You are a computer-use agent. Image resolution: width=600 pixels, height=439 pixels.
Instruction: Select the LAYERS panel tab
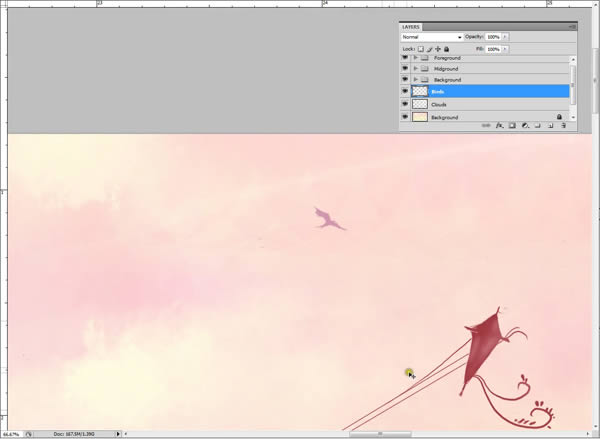(411, 27)
